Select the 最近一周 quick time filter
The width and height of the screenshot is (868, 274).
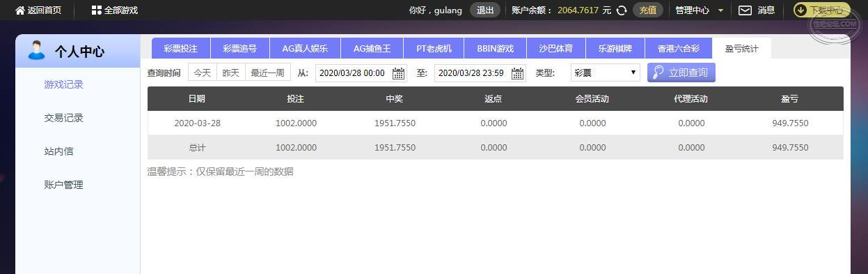[x=268, y=73]
